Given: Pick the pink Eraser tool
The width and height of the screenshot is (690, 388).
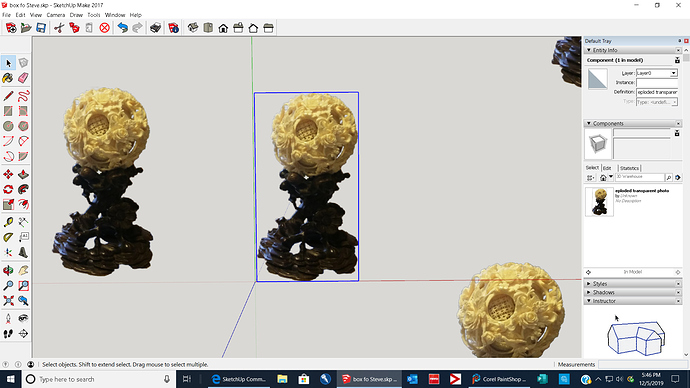Looking at the screenshot, I should point(23,78).
